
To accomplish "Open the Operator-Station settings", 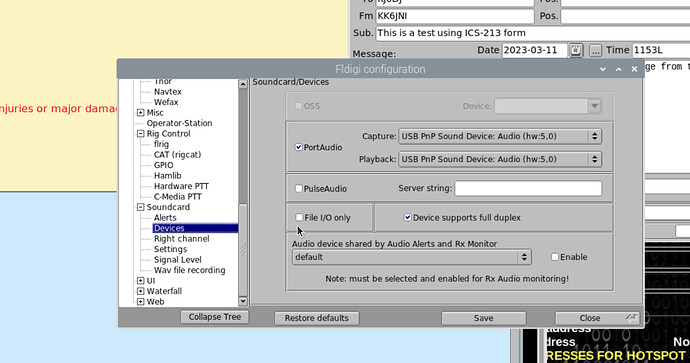I will (179, 123).
